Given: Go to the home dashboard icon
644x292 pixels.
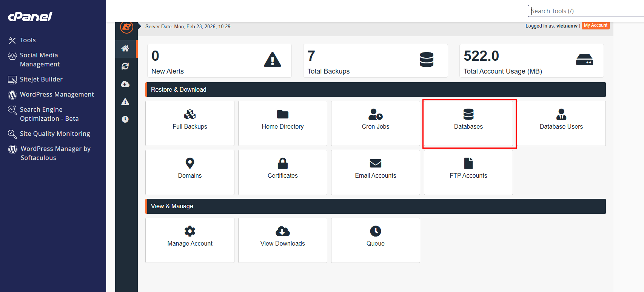Looking at the screenshot, I should click(x=125, y=48).
